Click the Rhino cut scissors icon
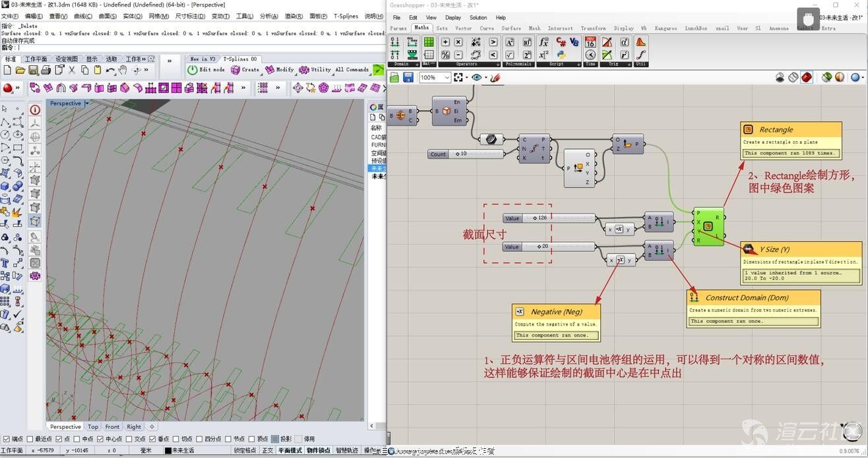 pos(72,70)
